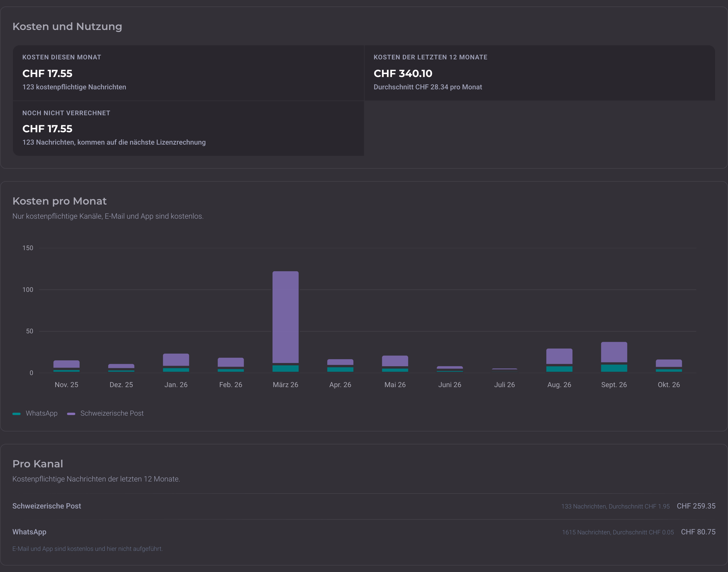Click the 'KOSTEN DIESEN MONAT' card label
Viewport: 728px width, 572px height.
point(62,57)
